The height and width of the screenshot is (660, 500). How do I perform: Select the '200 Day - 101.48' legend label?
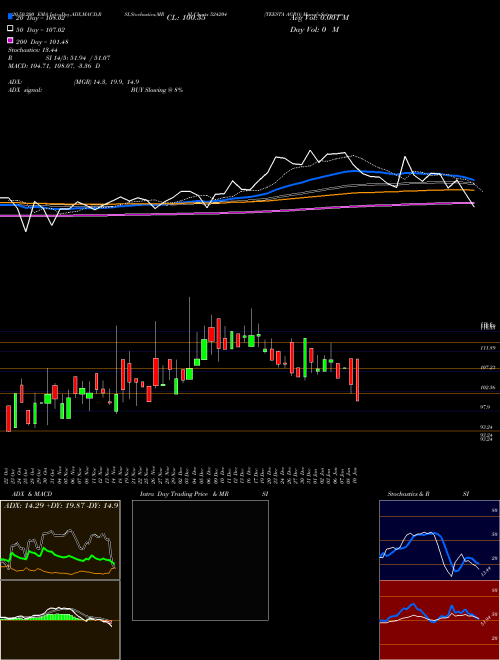click(42, 42)
